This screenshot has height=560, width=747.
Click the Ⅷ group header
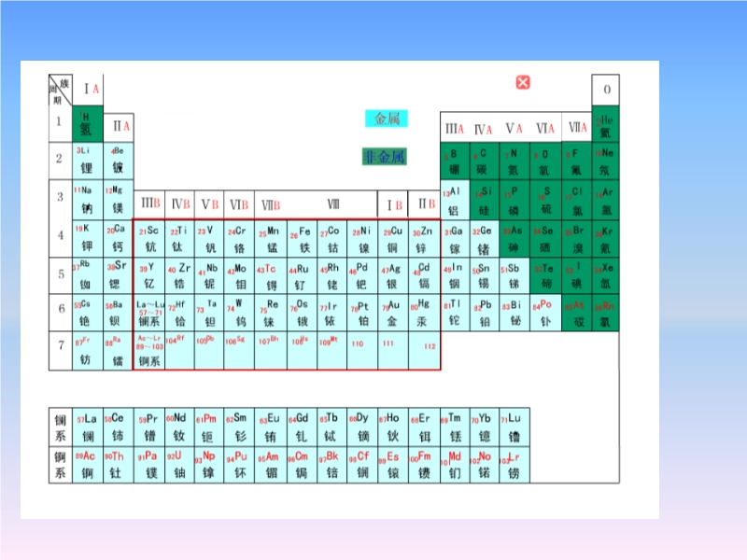pos(333,203)
